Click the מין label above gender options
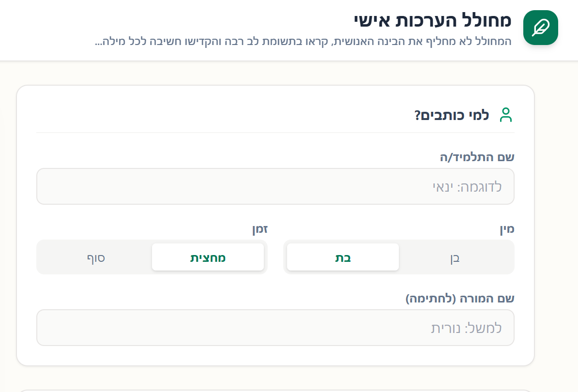 point(507,229)
